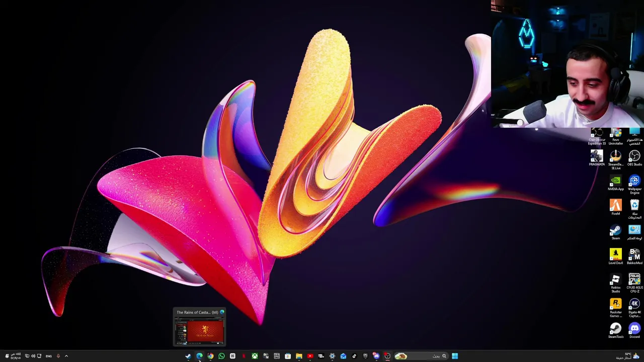Select the Recycle Bin desktop icon
Viewport: 644px width, 362px height.
634,209
